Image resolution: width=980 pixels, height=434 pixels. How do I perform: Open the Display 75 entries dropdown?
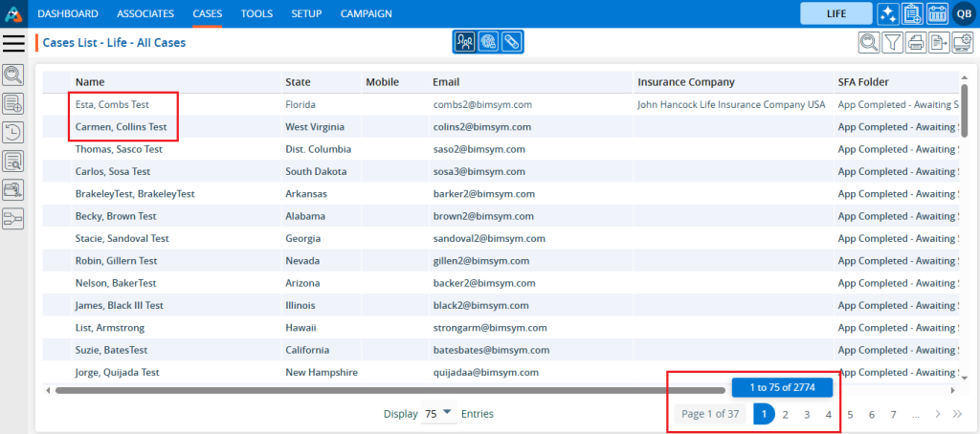[439, 413]
